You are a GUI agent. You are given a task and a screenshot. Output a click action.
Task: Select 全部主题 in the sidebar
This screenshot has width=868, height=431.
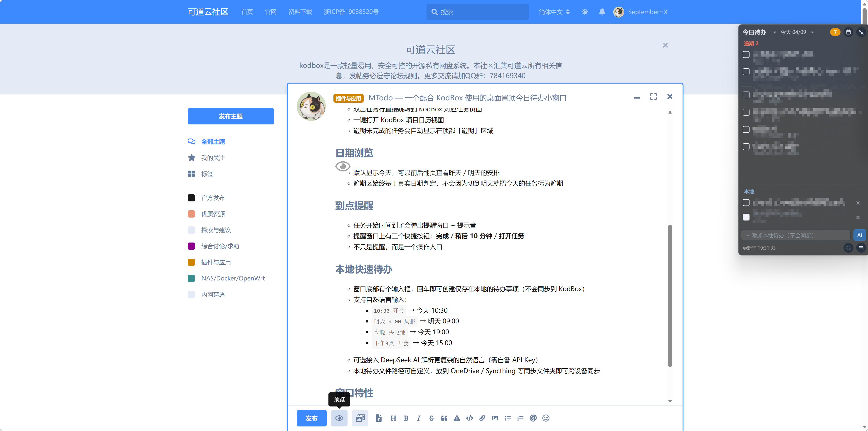(213, 141)
